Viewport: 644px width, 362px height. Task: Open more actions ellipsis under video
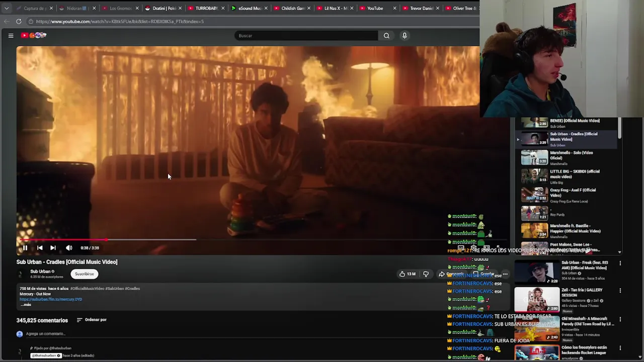pyautogui.click(x=505, y=274)
